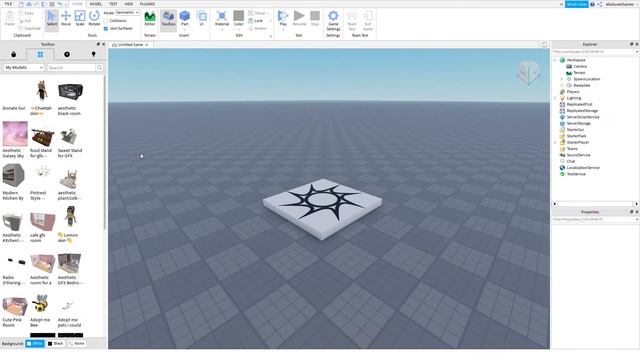Open the UI insert tool
This screenshot has width=640, height=360.
[202, 19]
